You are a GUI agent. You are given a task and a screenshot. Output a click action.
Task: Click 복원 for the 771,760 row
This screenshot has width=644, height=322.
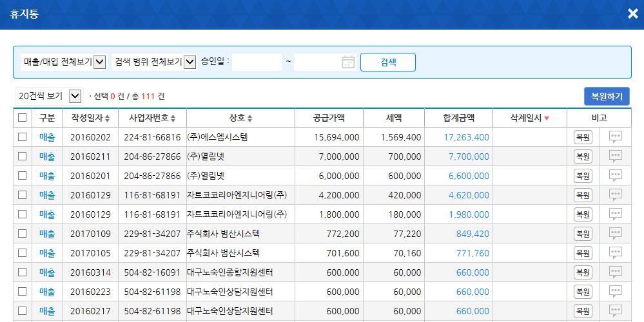click(583, 252)
